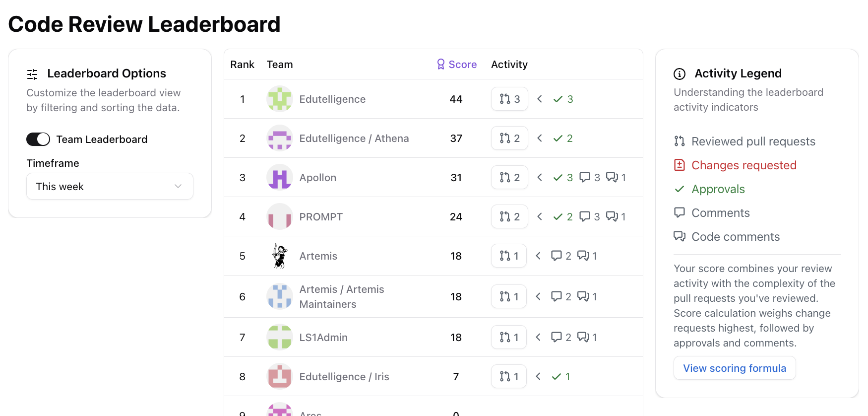Expand activity details for the Edutelligence row

(x=539, y=99)
